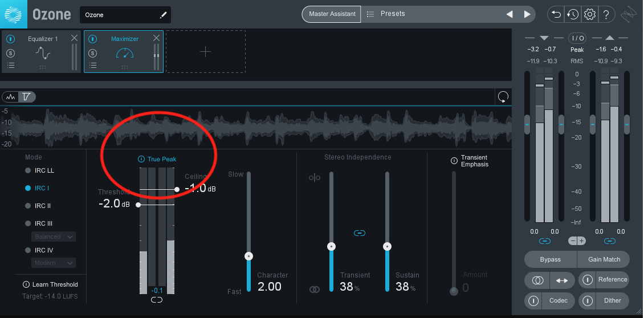Screen dimensions: 644x318
Task: Select IRC III mode
Action: click(x=39, y=223)
